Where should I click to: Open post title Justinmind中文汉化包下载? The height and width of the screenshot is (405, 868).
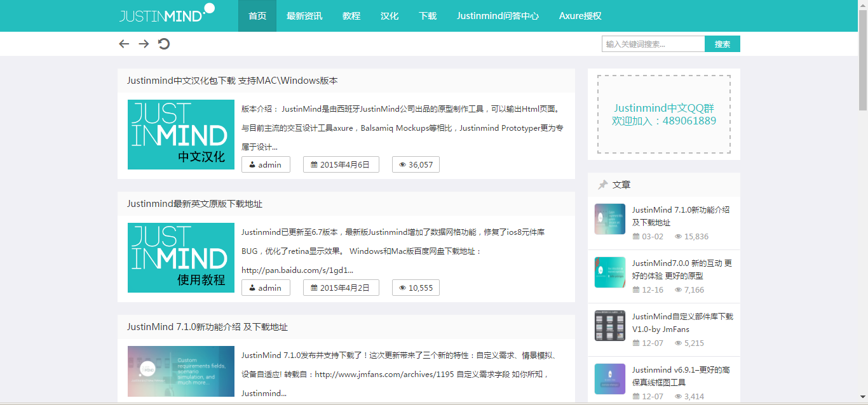pos(233,81)
